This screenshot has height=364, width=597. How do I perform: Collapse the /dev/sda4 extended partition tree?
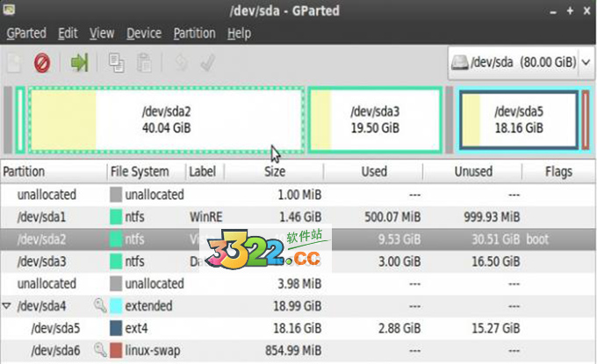click(x=8, y=307)
